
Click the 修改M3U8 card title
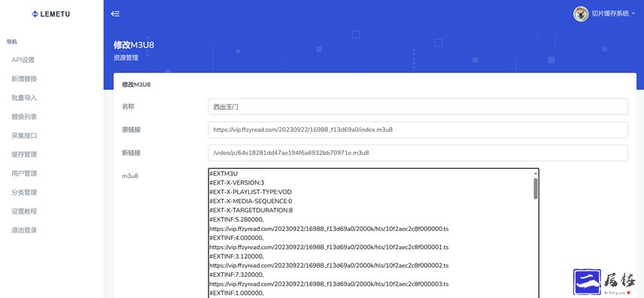pyautogui.click(x=136, y=85)
